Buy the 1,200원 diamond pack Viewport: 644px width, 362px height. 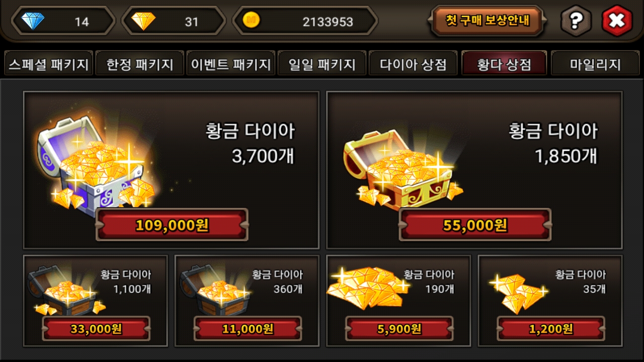(x=551, y=329)
